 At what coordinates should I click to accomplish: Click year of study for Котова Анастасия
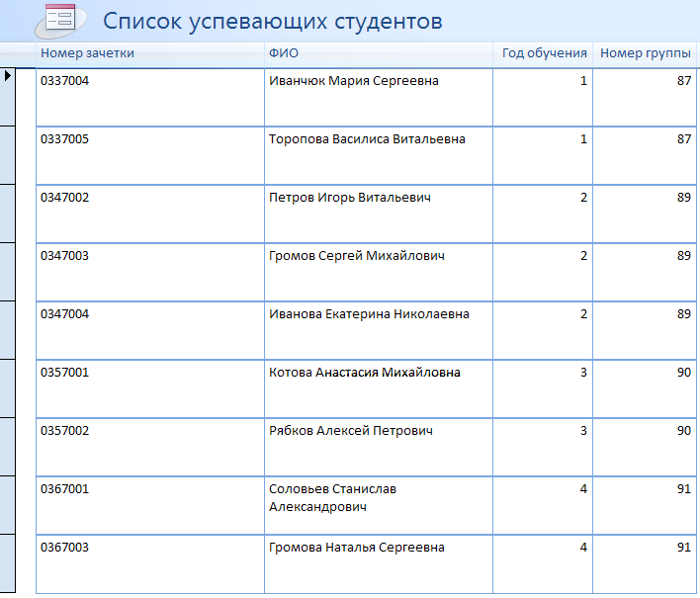click(x=543, y=389)
